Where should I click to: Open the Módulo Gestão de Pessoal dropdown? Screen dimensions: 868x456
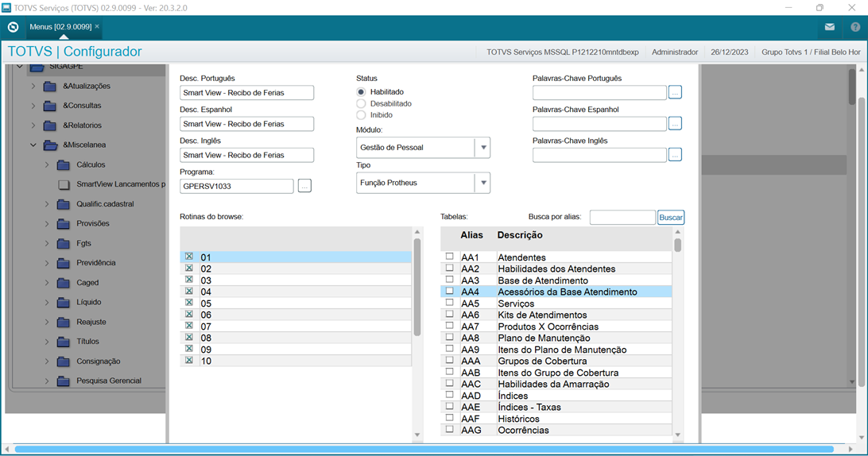click(483, 148)
